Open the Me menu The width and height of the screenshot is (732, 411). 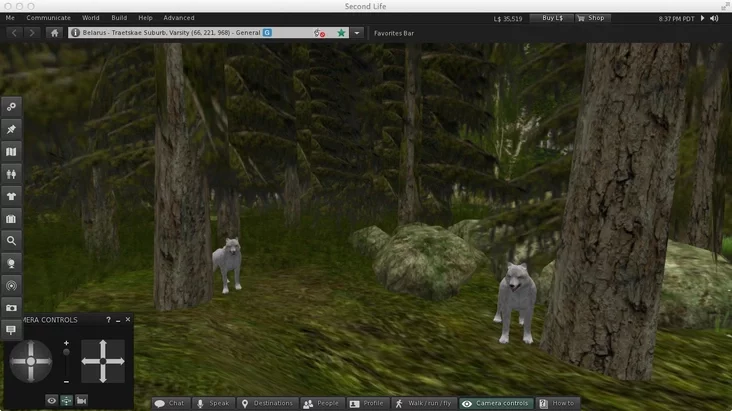coord(10,18)
